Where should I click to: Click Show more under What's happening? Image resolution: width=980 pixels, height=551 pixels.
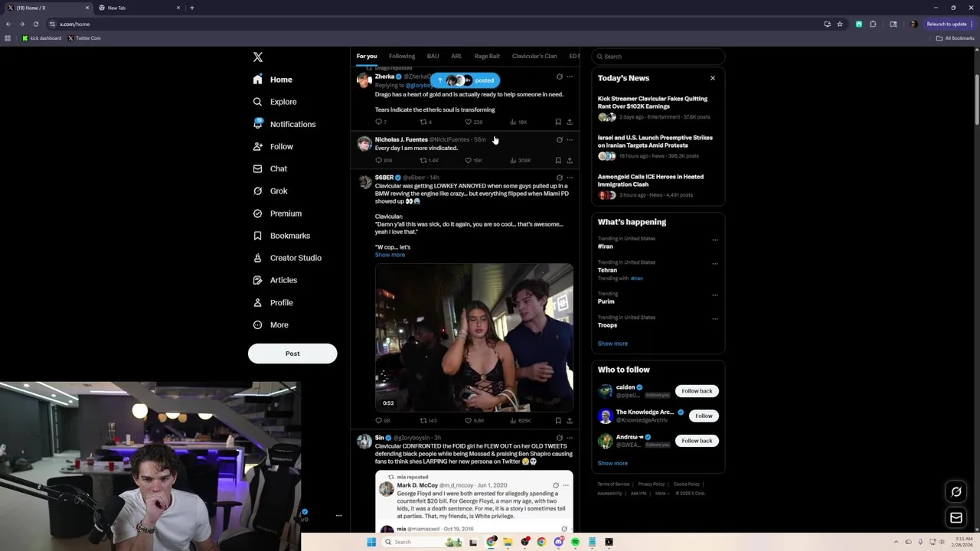(612, 344)
